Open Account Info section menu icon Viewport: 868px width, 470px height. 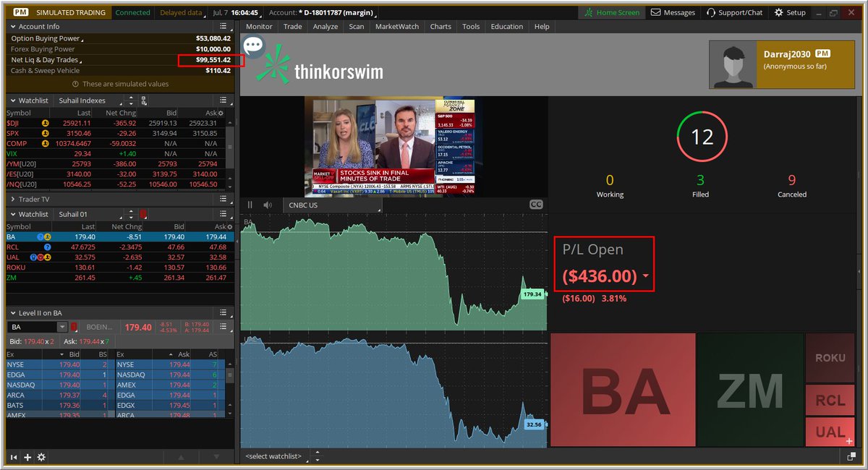click(x=224, y=27)
